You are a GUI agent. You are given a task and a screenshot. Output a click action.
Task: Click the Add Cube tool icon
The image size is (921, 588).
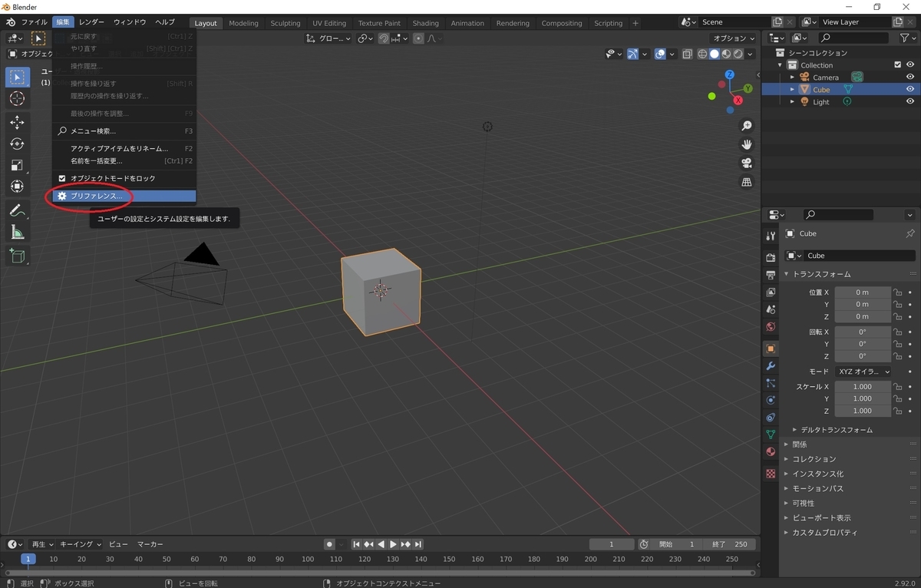coord(17,256)
